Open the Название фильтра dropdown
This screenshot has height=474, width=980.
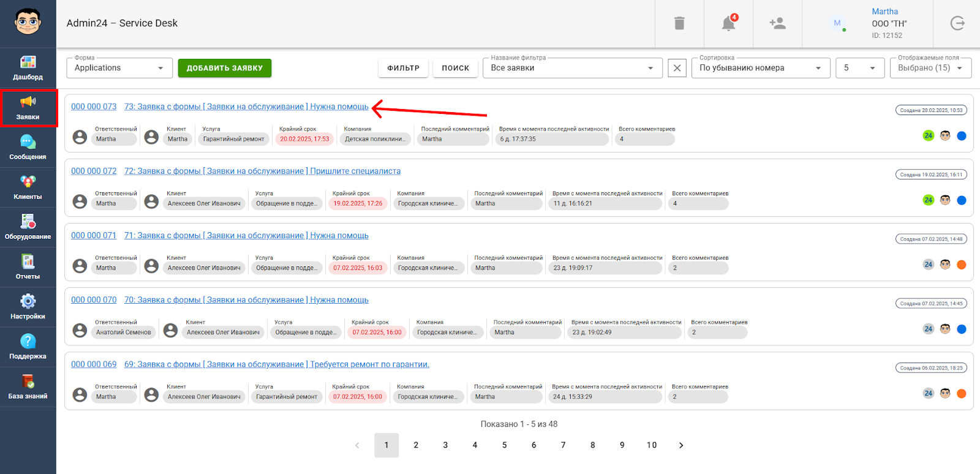click(572, 68)
